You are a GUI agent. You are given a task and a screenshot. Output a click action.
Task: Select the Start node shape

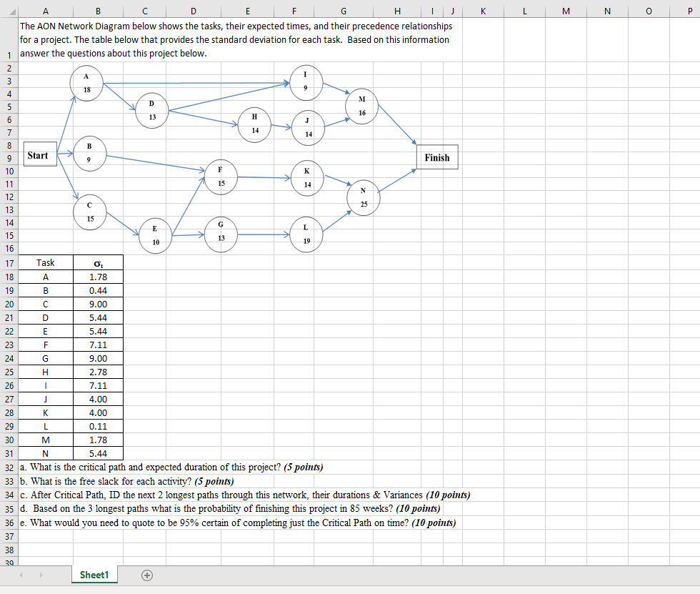point(39,154)
